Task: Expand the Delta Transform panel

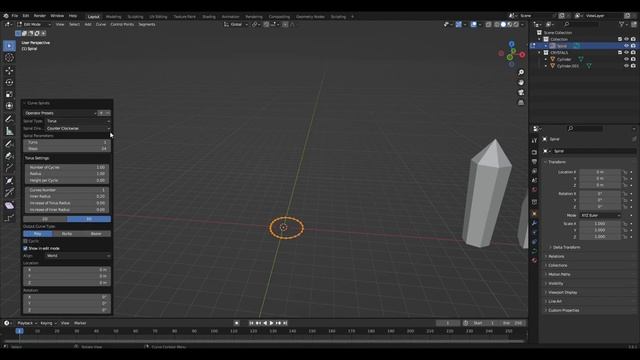Action: tap(567, 247)
